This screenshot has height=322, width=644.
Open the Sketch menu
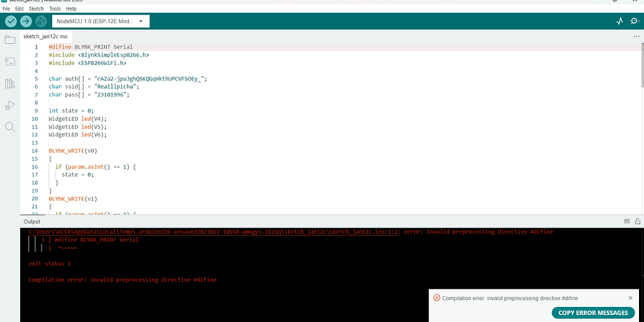point(36,9)
